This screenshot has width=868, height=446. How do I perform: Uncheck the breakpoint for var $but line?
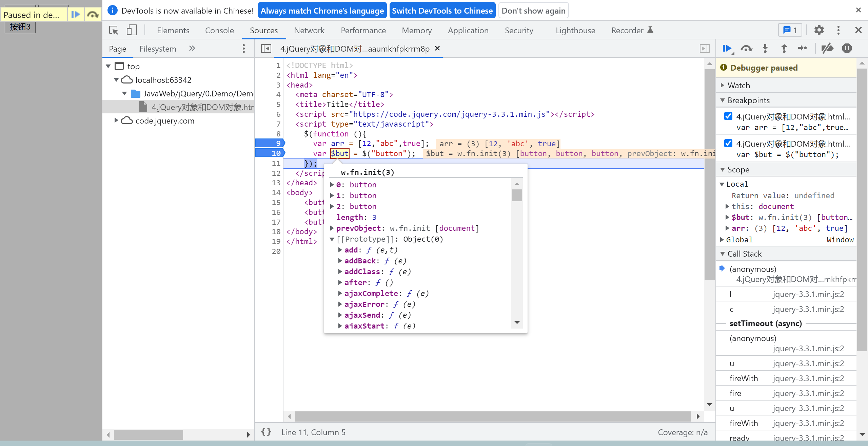[728, 143]
